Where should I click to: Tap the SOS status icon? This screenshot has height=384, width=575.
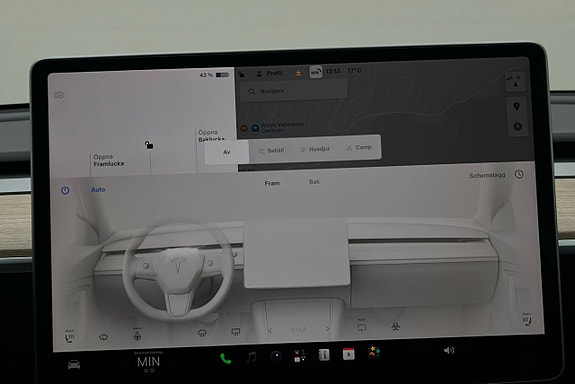[x=315, y=72]
